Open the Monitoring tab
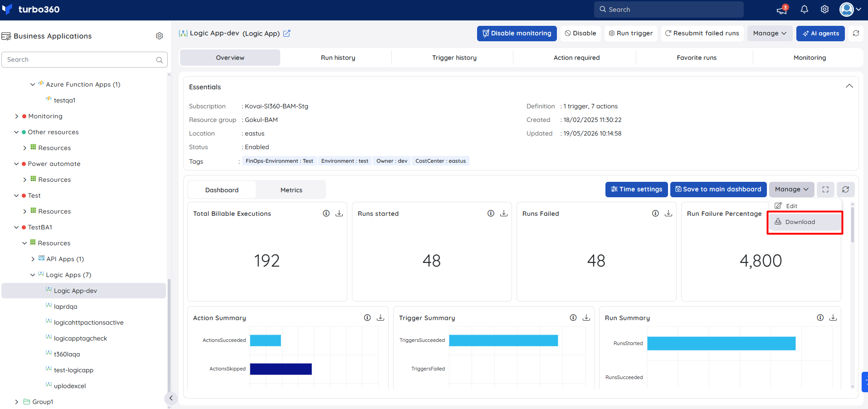Viewport: 868px width, 409px height. coord(809,58)
